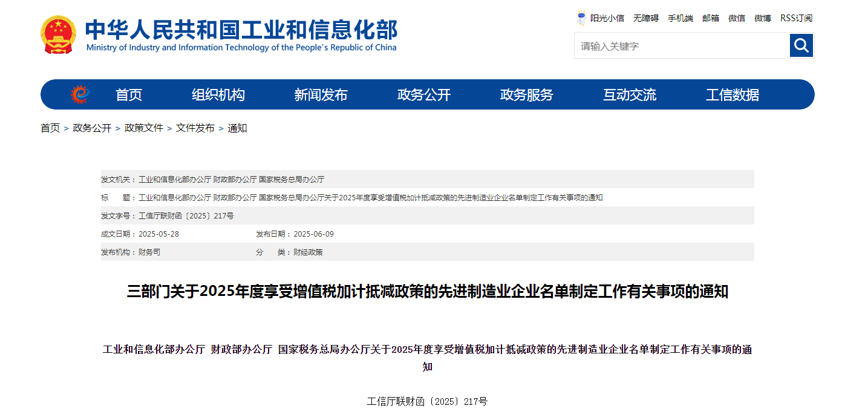
Task: Click the centered document number below the heading
Action: coord(427,401)
